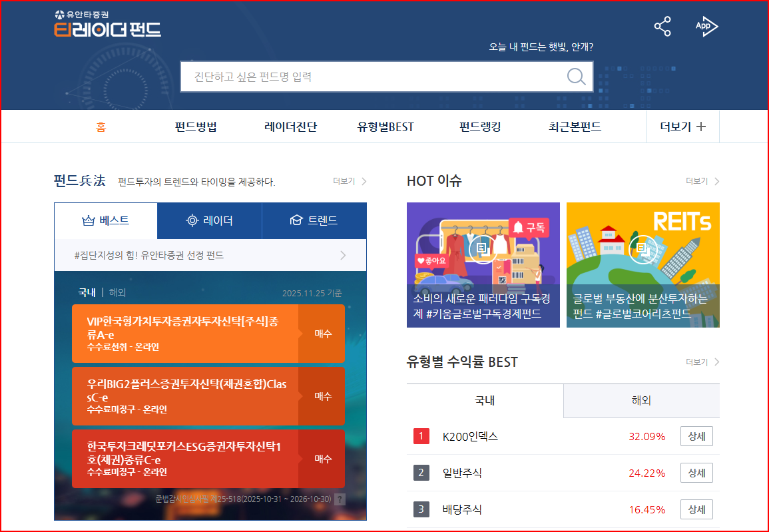The width and height of the screenshot is (769, 532).
Task: Click 매수 for VIP한국형가치투자 fund
Action: pos(322,334)
